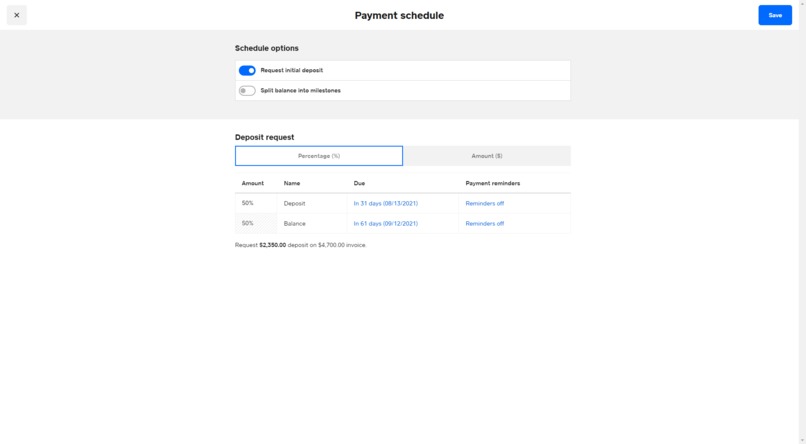This screenshot has height=444, width=806.
Task: Select the Percentage (%) tab
Action: click(x=319, y=156)
